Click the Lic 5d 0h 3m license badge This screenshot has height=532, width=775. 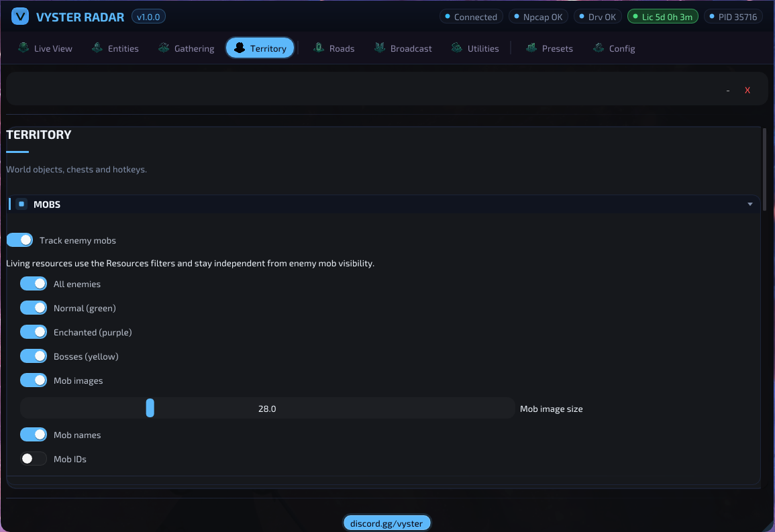(663, 17)
